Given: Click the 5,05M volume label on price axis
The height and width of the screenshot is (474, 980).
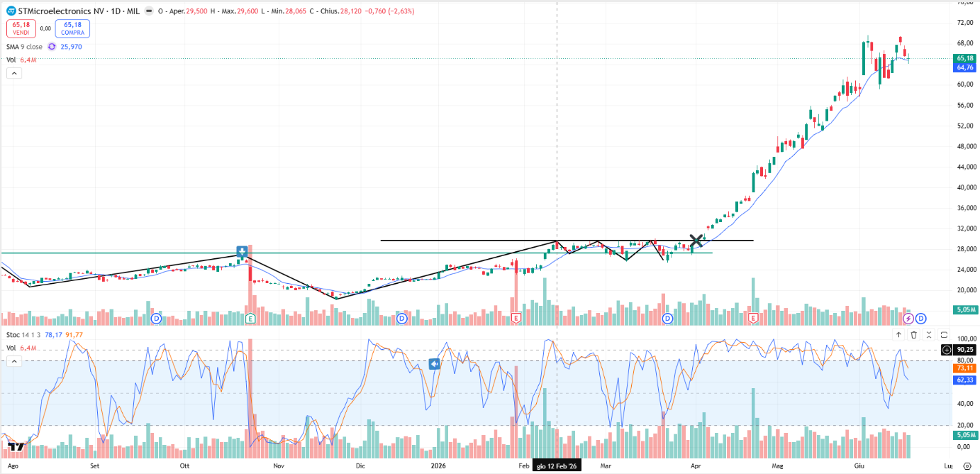Looking at the screenshot, I should tap(966, 310).
